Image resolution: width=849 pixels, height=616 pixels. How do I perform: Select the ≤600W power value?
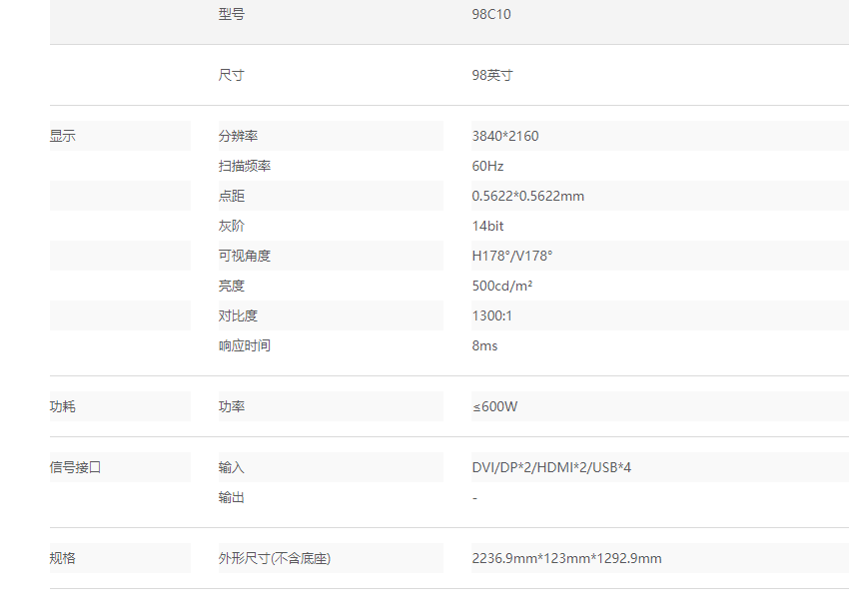[x=495, y=406]
